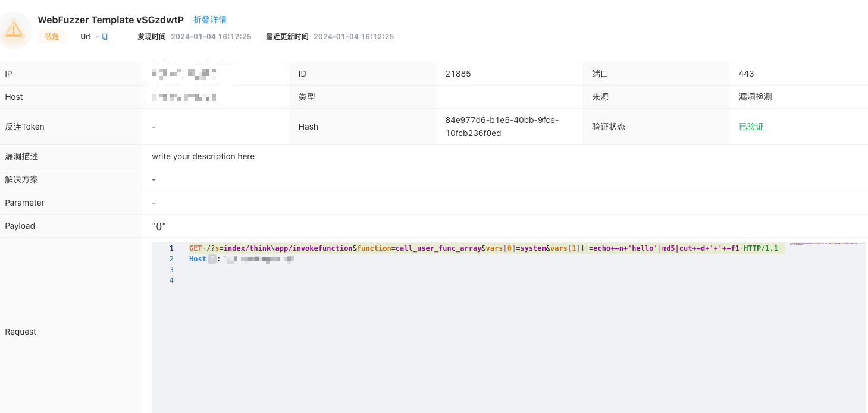
Task: Click the Payload value "{}"
Action: [159, 226]
